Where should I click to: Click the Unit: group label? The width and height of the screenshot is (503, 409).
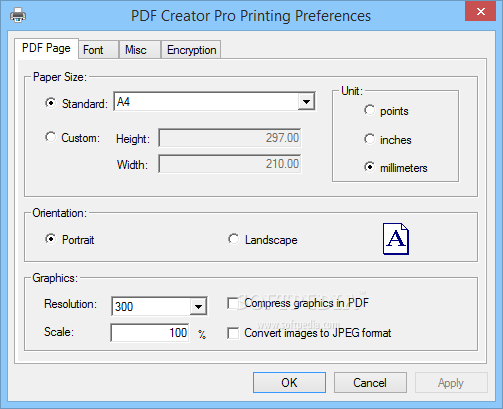tap(352, 91)
